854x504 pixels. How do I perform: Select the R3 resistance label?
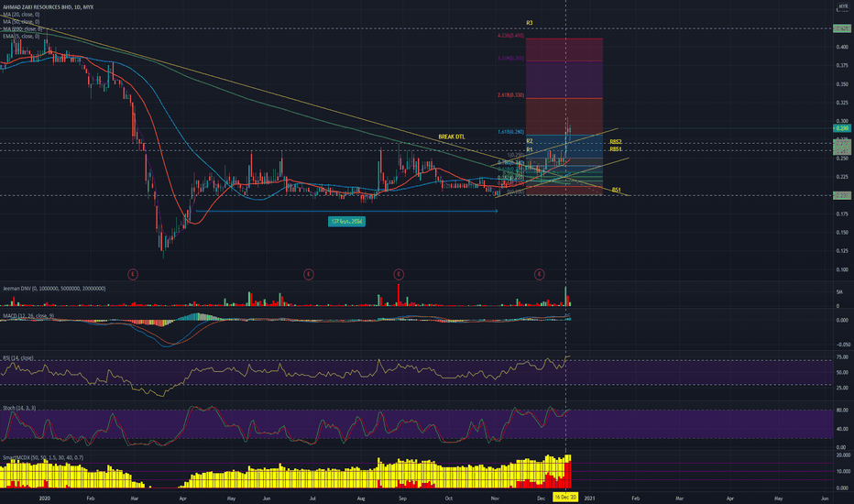(530, 23)
